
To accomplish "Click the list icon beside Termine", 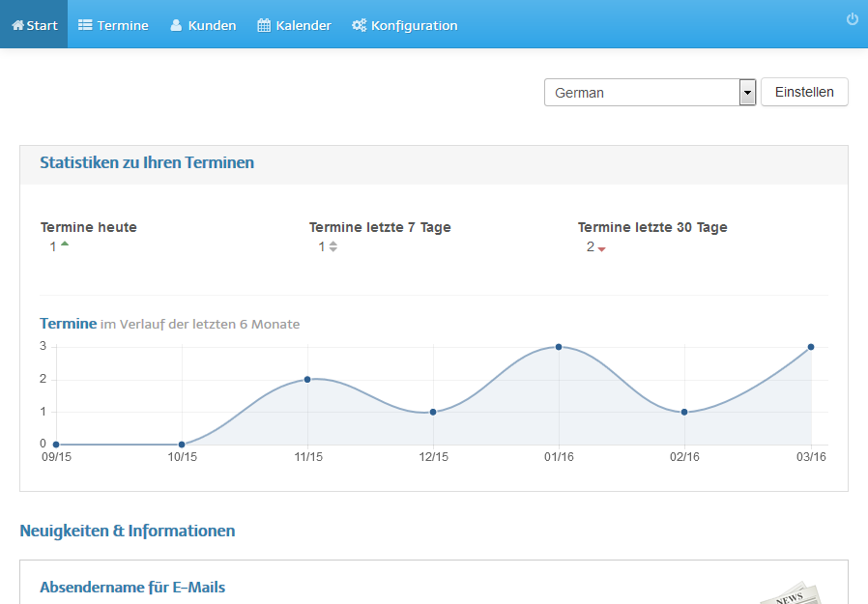I will [x=85, y=25].
